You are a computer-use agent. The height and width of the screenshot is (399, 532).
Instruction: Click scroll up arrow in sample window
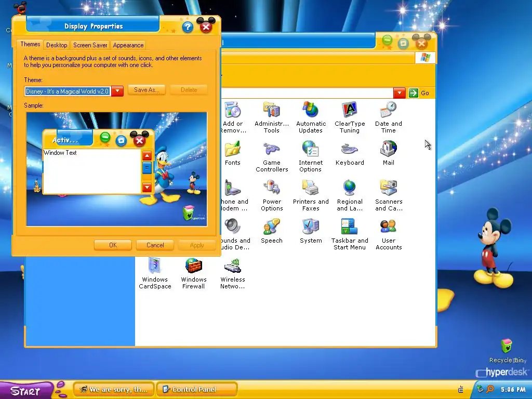[147, 156]
